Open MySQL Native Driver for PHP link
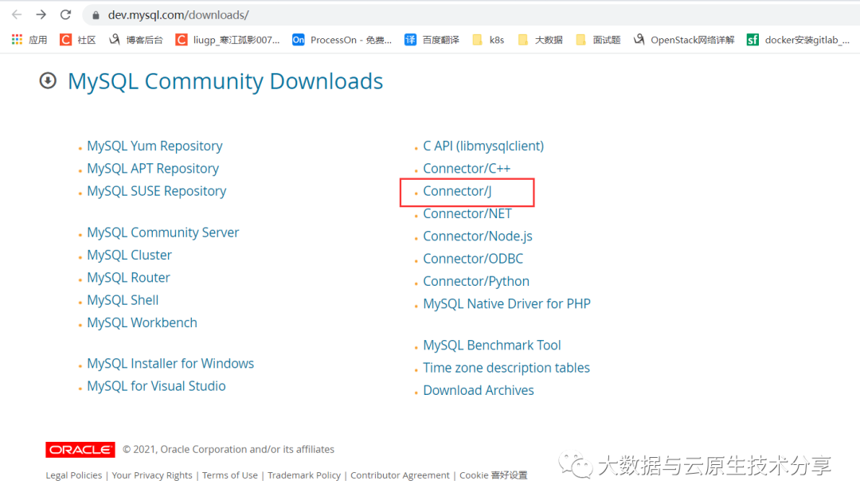860x504 pixels. 506,303
